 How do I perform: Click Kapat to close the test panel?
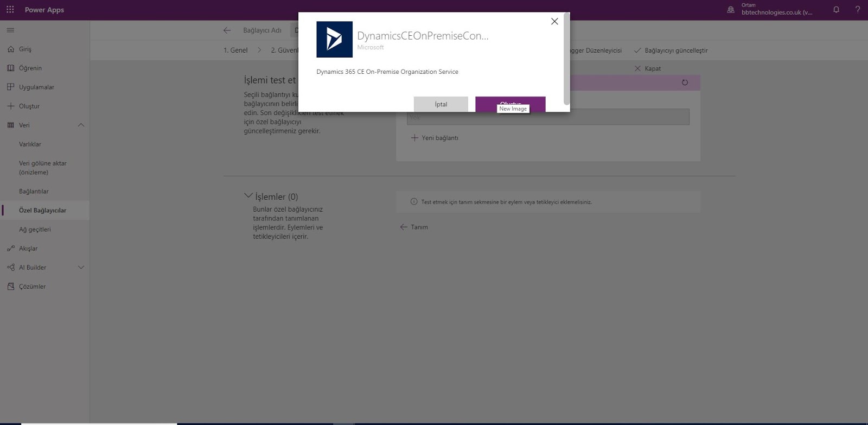click(653, 68)
